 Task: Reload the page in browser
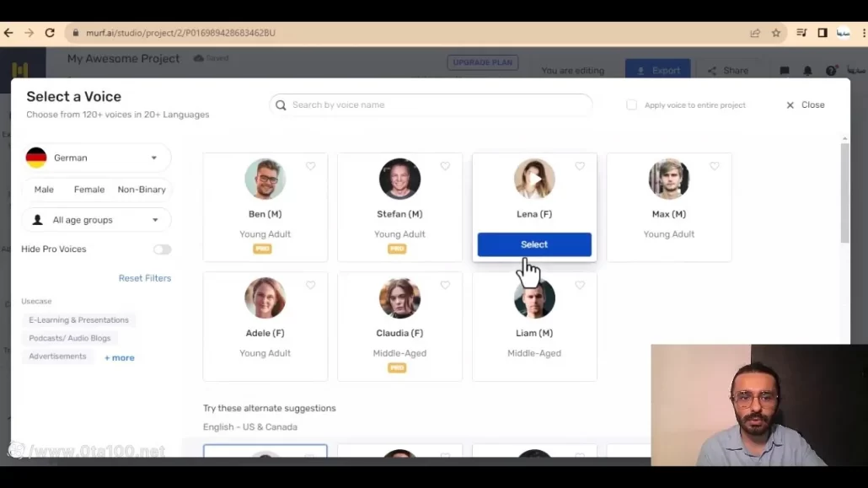pos(50,33)
